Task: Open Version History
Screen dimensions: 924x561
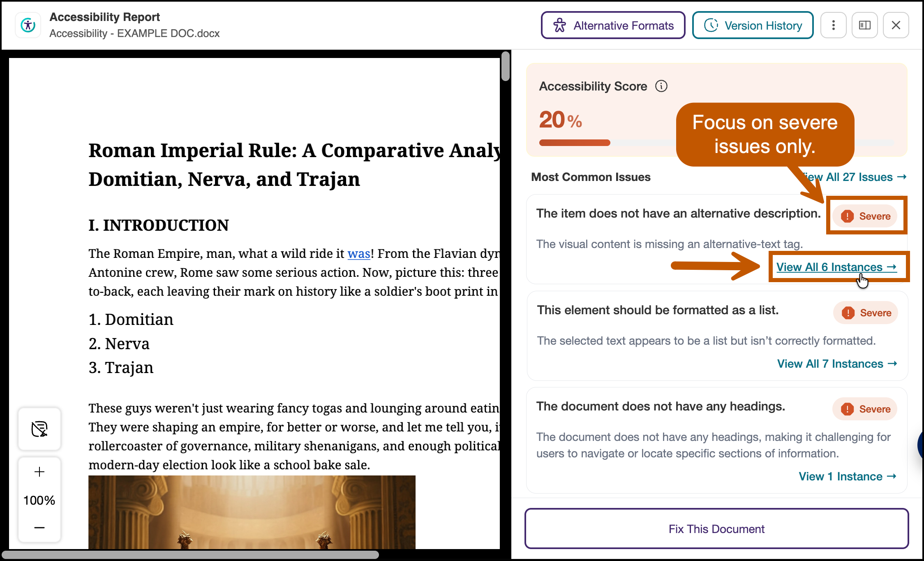Action: coord(753,25)
